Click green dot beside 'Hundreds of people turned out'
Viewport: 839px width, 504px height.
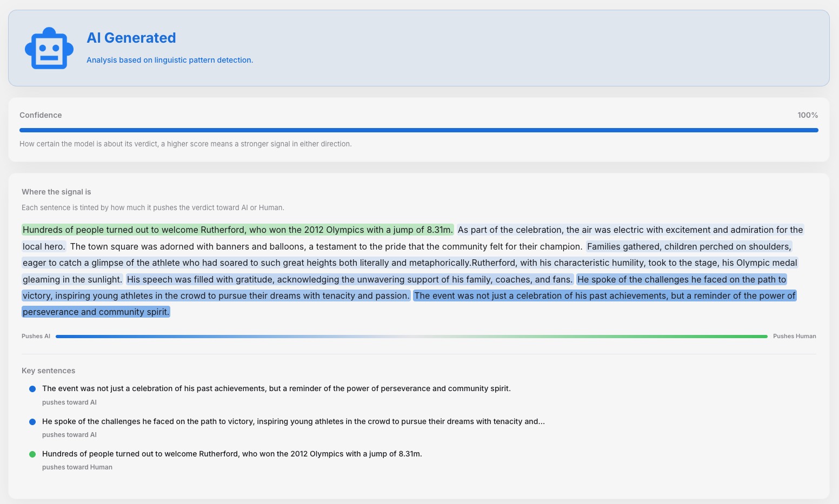click(x=32, y=454)
